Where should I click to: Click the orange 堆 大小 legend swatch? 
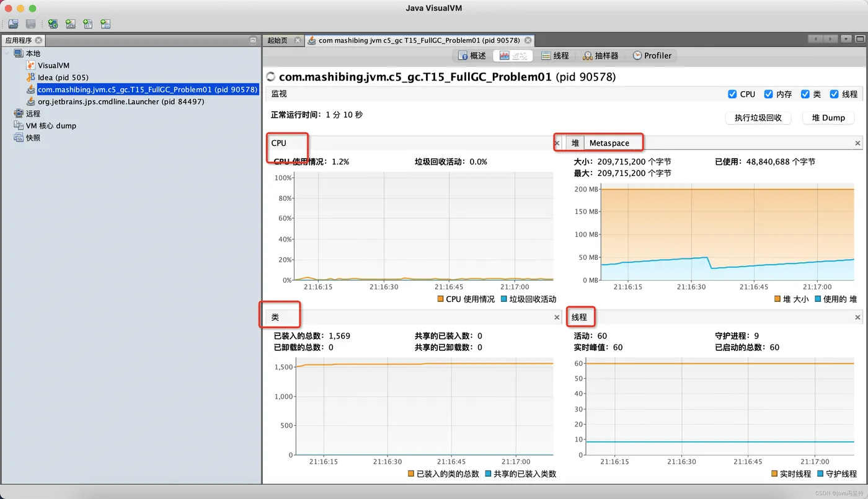[777, 299]
